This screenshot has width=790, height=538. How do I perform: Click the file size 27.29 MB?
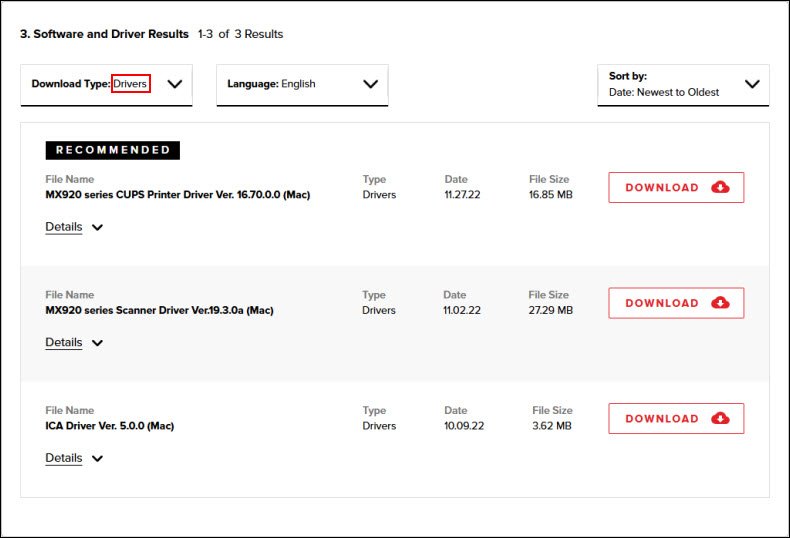point(551,310)
